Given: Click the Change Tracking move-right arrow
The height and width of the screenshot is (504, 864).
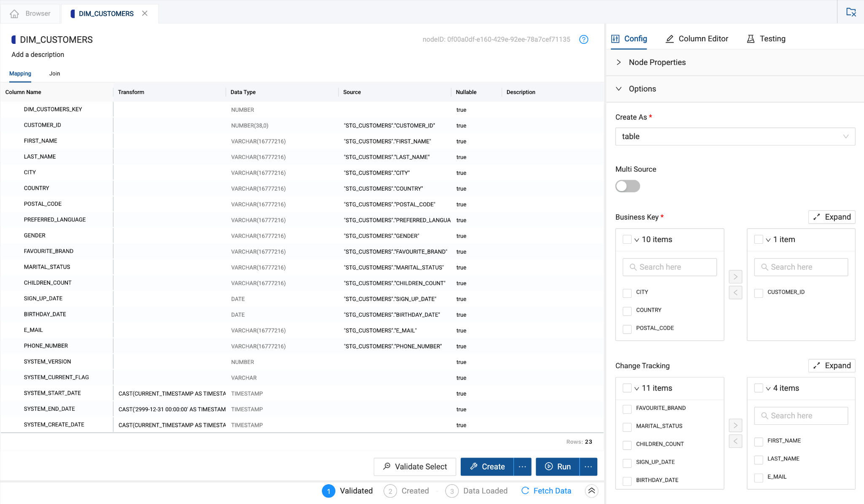Looking at the screenshot, I should click(735, 425).
